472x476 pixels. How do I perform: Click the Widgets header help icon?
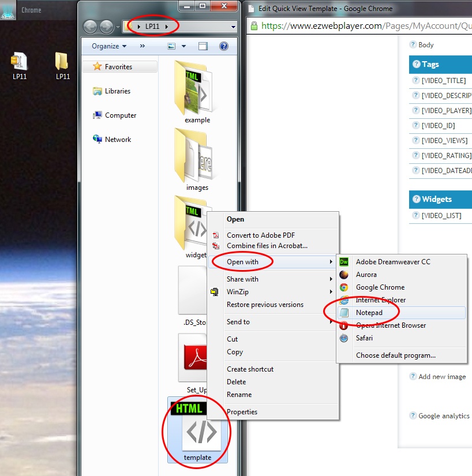point(416,199)
